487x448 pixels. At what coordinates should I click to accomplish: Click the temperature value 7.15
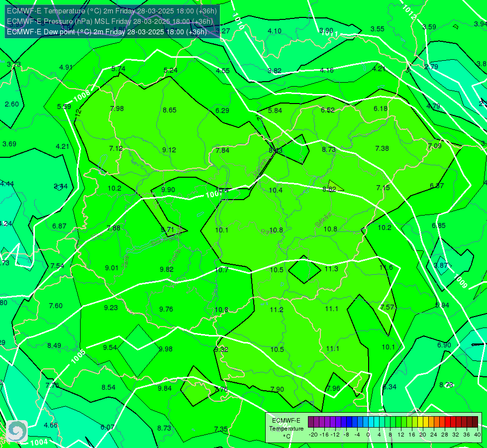383,188
